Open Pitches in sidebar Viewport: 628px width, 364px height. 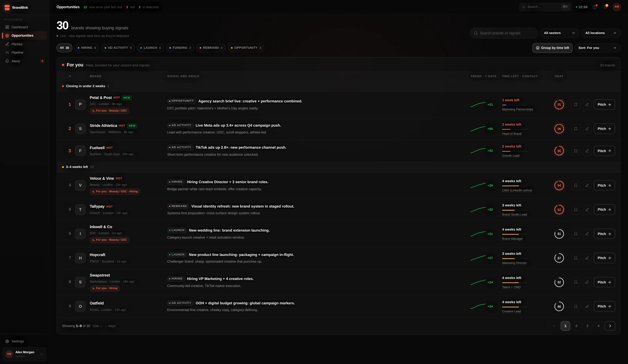(24, 44)
